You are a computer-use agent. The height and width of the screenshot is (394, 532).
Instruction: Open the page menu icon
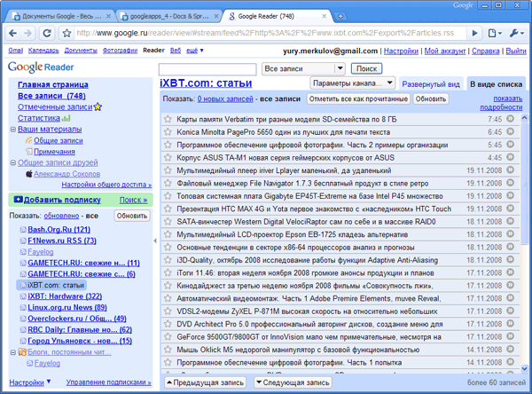pos(495,33)
